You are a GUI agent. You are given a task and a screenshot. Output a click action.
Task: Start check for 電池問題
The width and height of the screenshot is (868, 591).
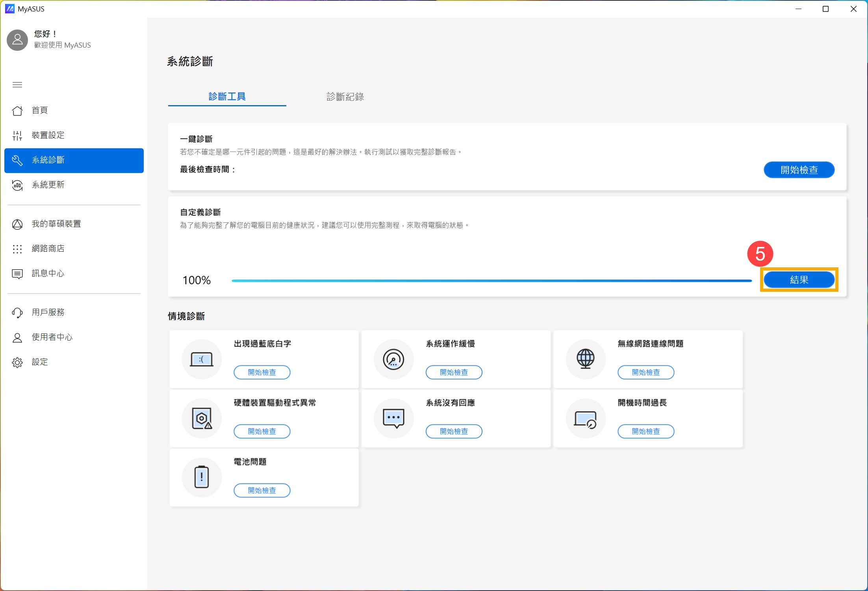(x=262, y=491)
